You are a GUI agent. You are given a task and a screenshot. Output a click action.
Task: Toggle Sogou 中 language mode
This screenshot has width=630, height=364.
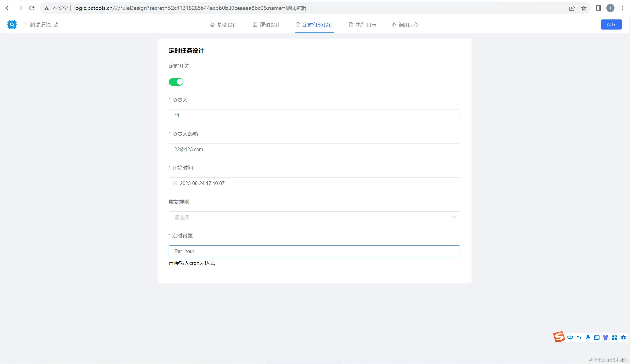click(x=570, y=337)
